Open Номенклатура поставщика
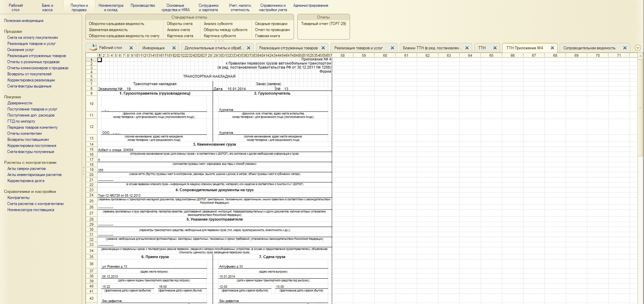The image size is (644, 304). pyautogui.click(x=31, y=210)
